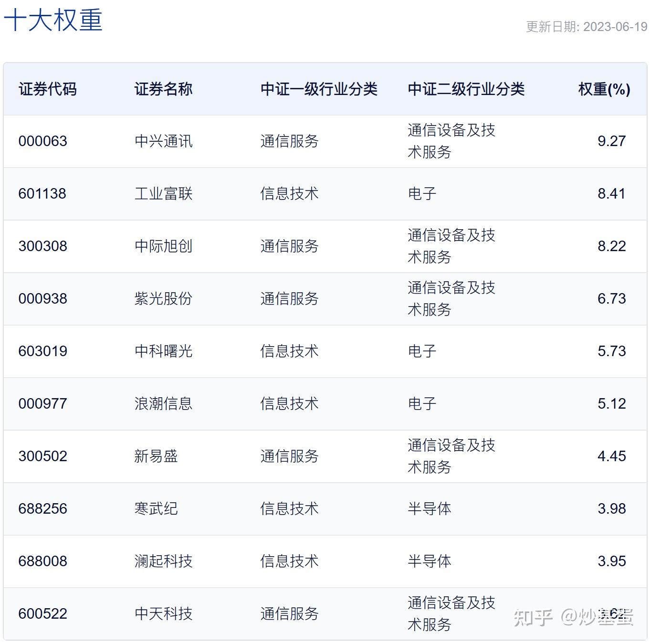Select security code 688008
The height and width of the screenshot is (644, 650).
point(43,561)
